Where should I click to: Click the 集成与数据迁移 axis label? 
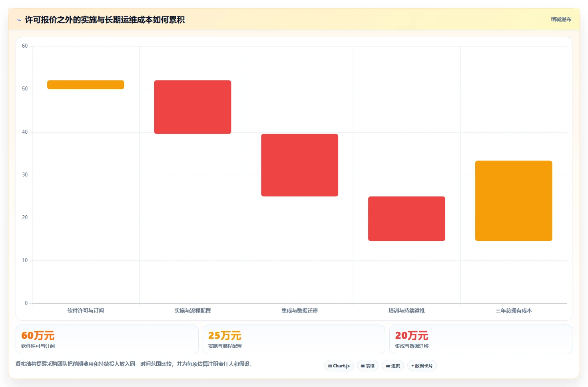(x=300, y=311)
